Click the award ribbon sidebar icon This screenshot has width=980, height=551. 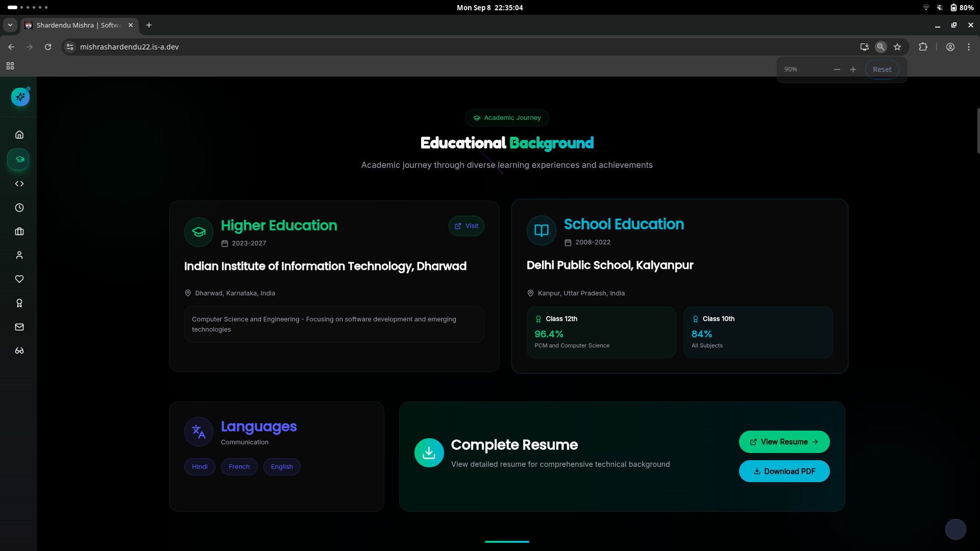(x=19, y=303)
